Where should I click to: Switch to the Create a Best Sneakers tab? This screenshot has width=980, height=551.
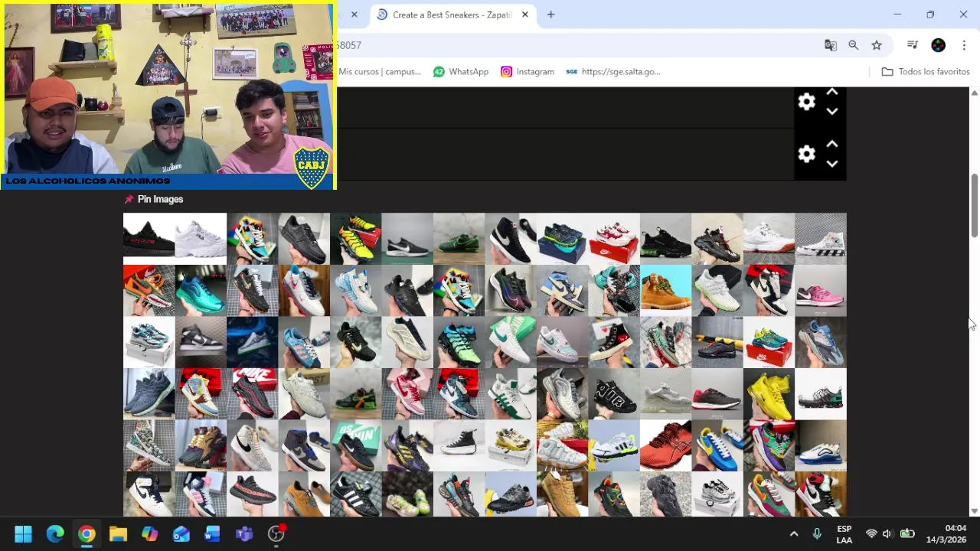pos(452,15)
